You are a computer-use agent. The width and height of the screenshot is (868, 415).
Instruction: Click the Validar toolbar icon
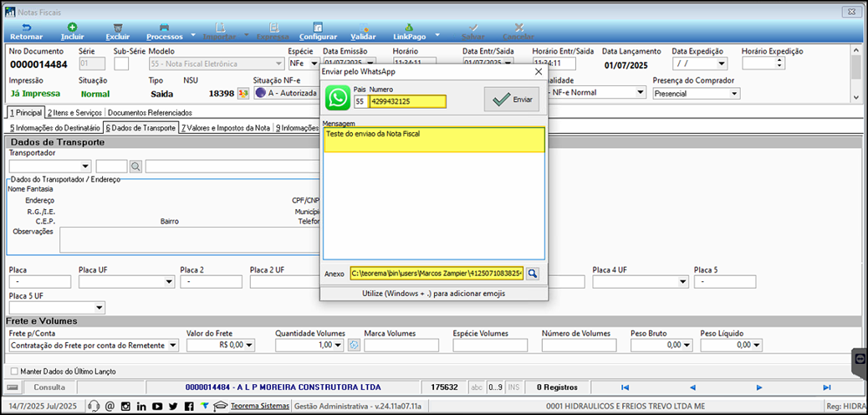(x=363, y=27)
